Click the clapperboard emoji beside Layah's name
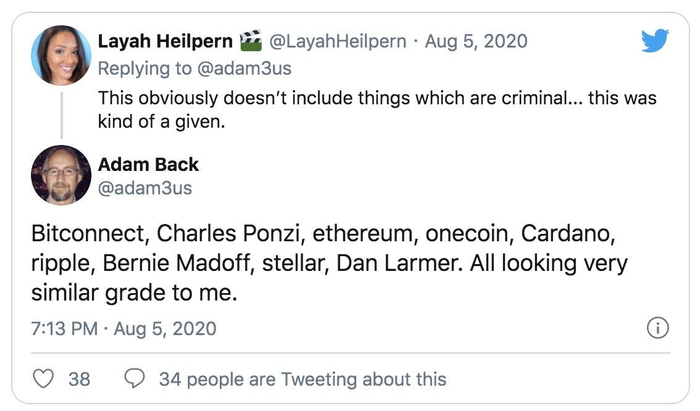 tap(250, 41)
